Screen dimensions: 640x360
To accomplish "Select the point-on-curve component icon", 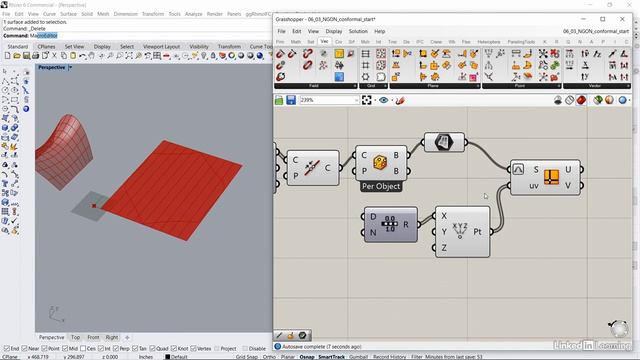I will (311, 167).
